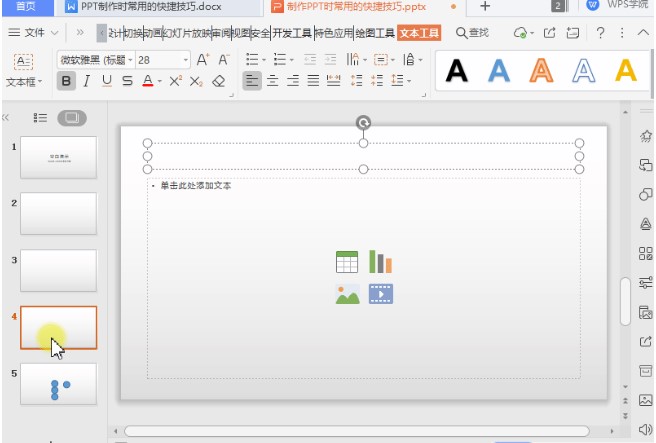This screenshot has width=656, height=443.
Task: Apply blue fill text style preset
Action: tap(499, 70)
